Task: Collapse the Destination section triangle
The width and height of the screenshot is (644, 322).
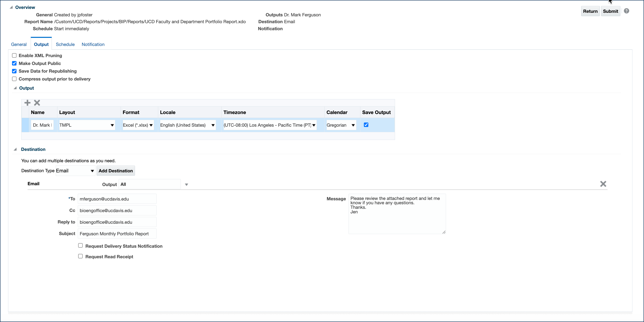Action: [15, 149]
